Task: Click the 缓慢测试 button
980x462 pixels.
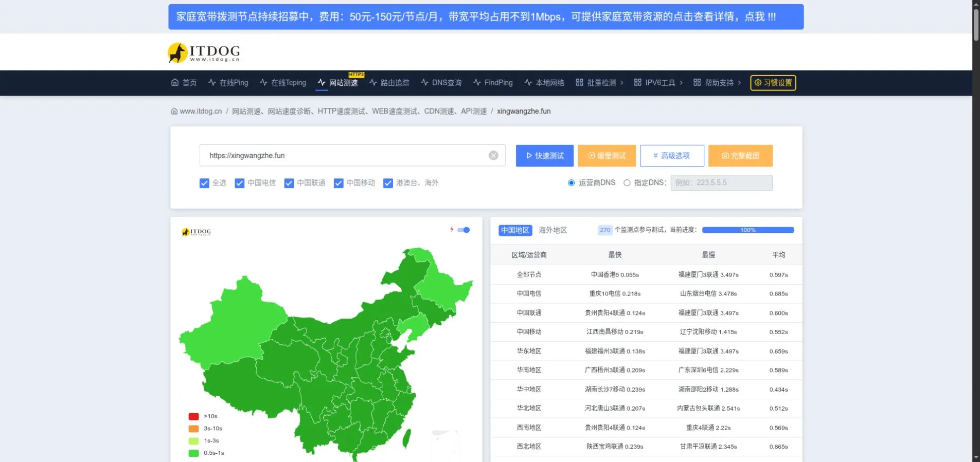Action: pos(607,156)
